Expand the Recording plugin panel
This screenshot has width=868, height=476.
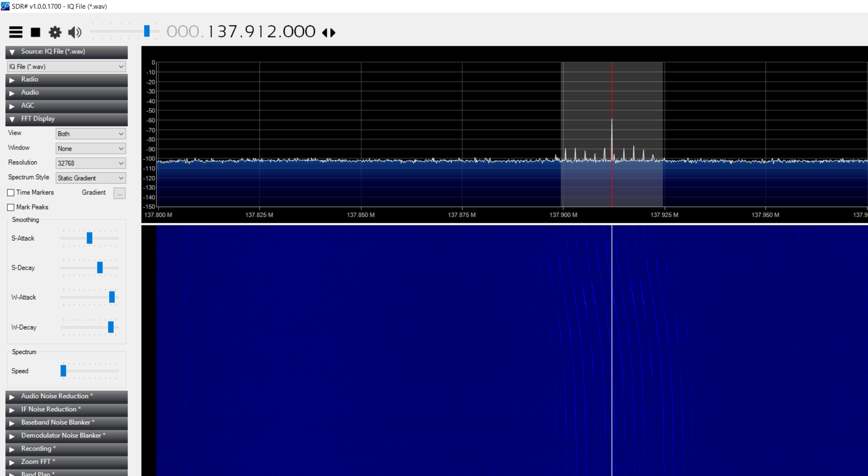click(12, 449)
